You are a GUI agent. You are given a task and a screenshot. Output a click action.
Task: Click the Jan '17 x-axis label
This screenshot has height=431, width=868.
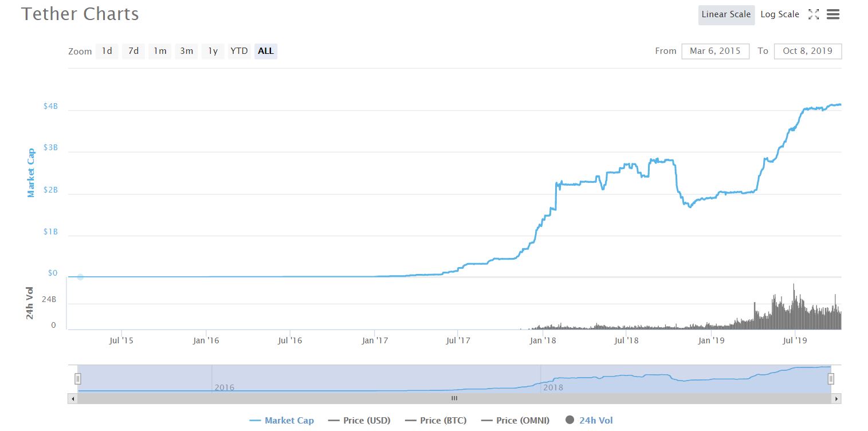click(x=375, y=340)
